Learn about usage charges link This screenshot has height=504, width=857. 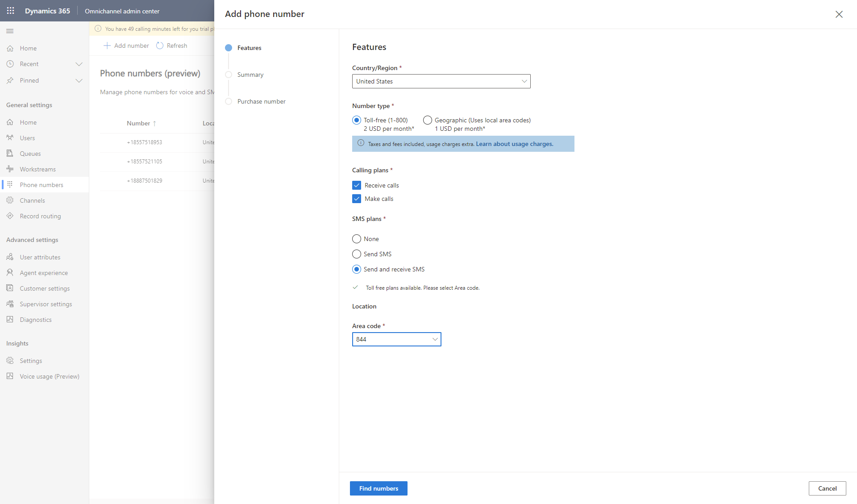pos(514,143)
